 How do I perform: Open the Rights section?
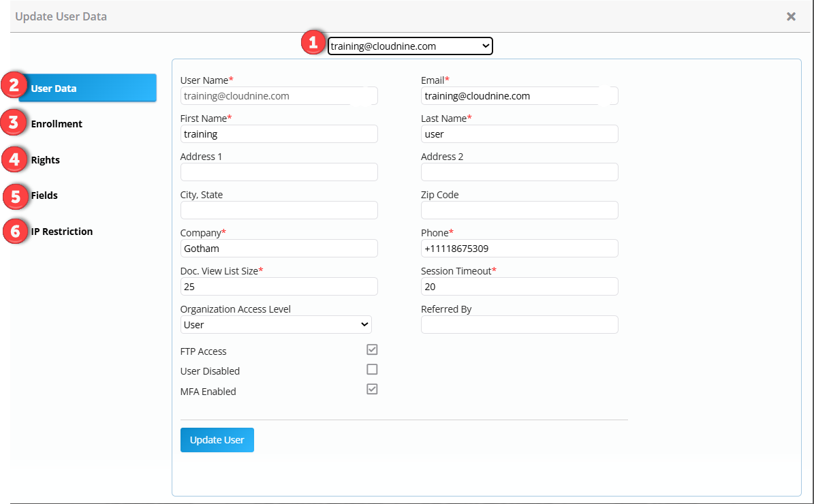[x=45, y=159]
